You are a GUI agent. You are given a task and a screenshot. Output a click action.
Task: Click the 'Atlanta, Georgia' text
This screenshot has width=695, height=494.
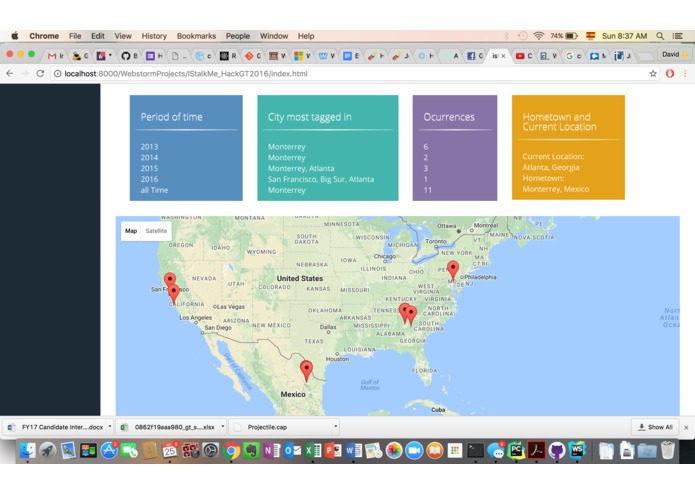pos(551,167)
